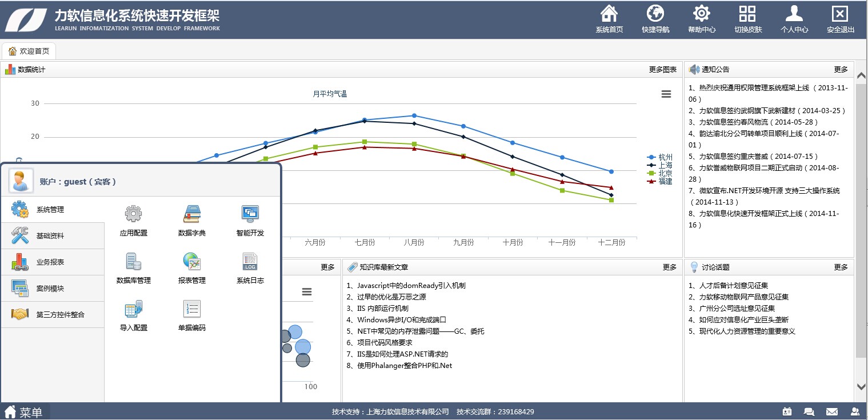Click 更多 in the 知识库最新文章 panel

tap(670, 267)
